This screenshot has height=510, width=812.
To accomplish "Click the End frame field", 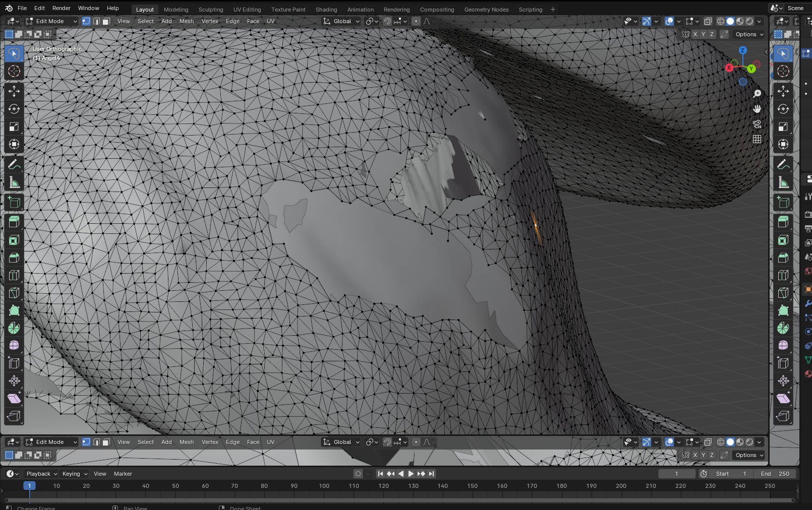I will pyautogui.click(x=776, y=474).
